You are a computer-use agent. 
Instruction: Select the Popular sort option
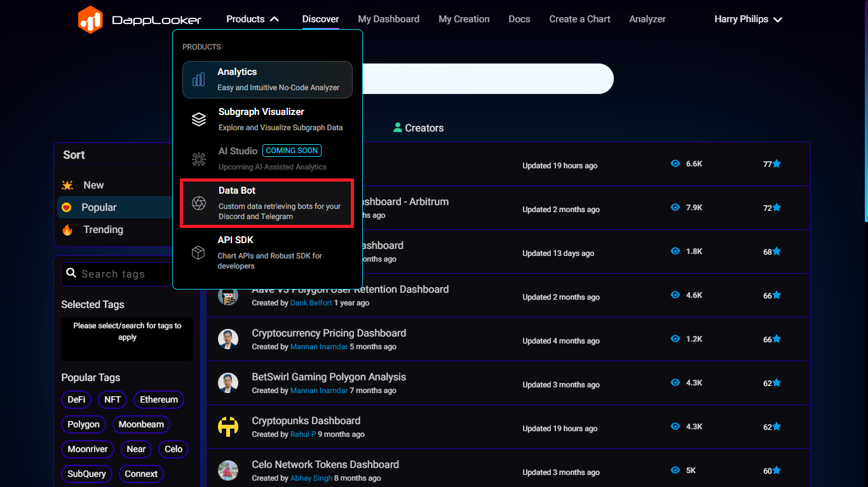pyautogui.click(x=98, y=208)
